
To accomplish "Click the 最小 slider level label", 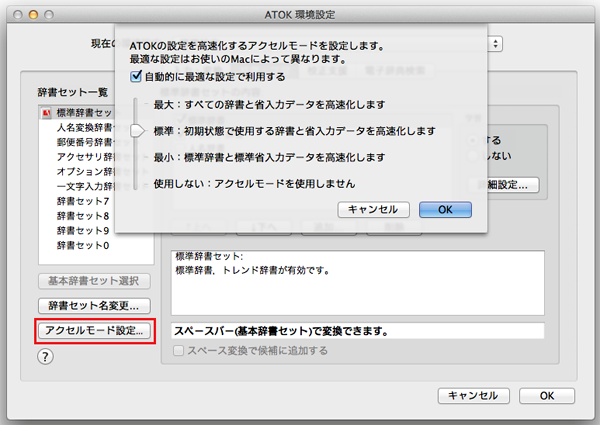I will coord(269,157).
